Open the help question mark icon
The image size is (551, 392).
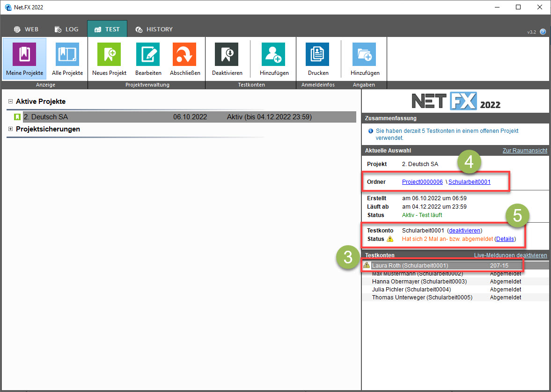543,32
